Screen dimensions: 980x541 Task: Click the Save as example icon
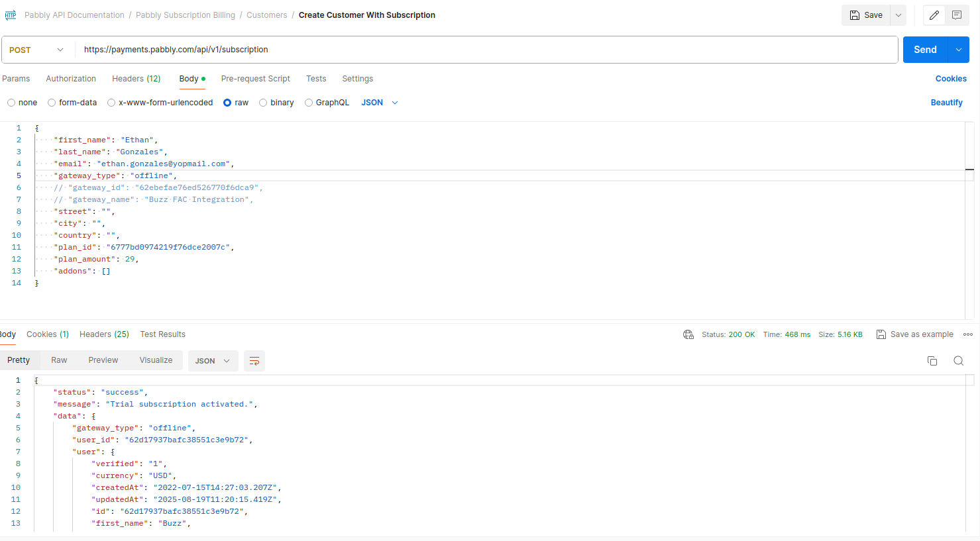click(x=881, y=334)
